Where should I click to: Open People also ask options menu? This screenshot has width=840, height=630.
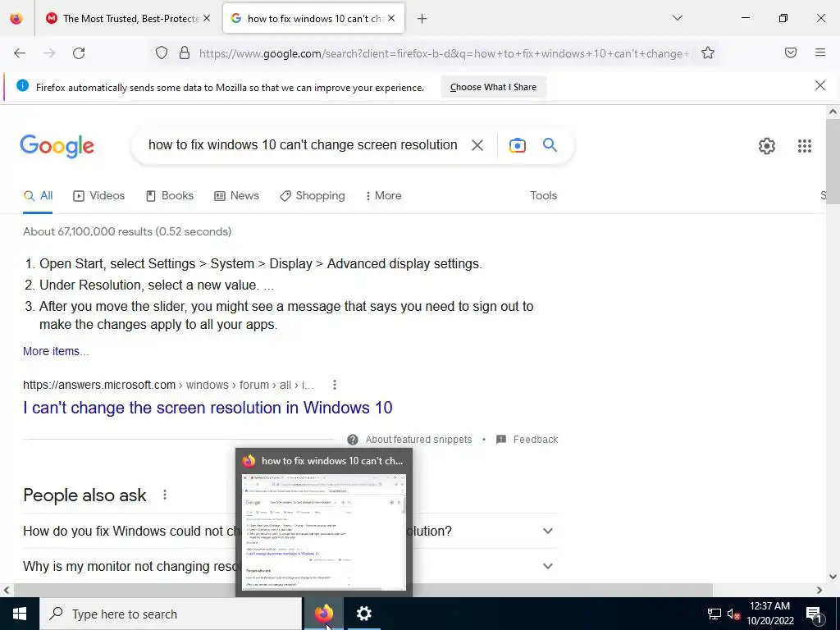tap(165, 495)
